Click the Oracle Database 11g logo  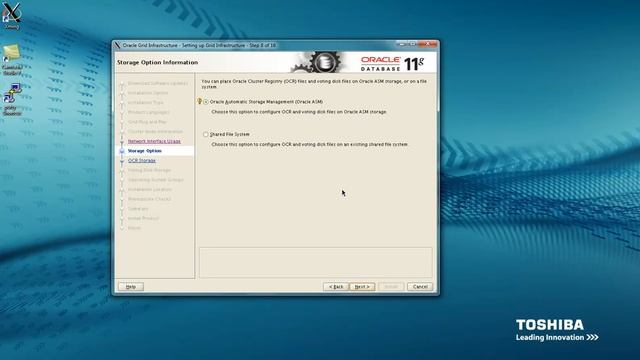coord(392,64)
